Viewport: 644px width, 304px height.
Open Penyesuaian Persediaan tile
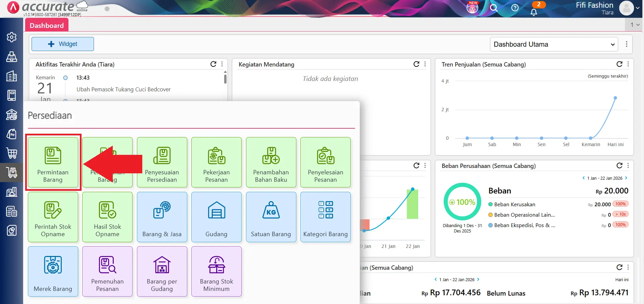point(162,162)
